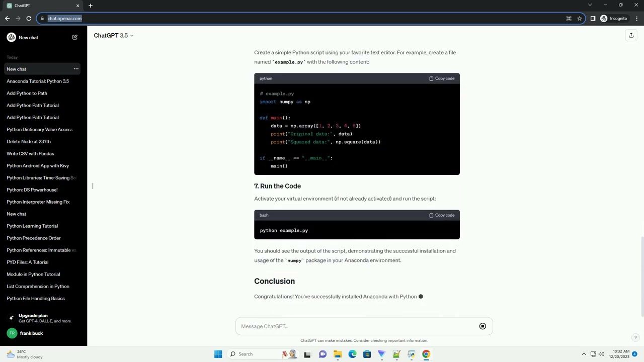
Task: Stop generating with the stop button
Action: [x=482, y=326]
